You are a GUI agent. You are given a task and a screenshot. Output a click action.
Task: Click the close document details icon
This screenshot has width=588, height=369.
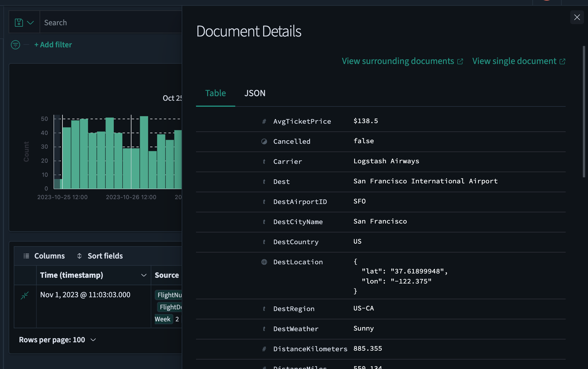pyautogui.click(x=577, y=17)
